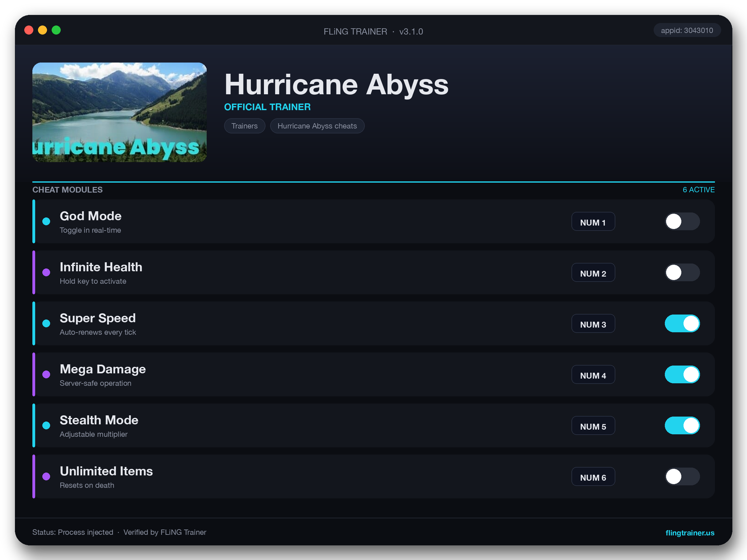
Task: Click the NUM 1 hotkey button
Action: pyautogui.click(x=593, y=222)
